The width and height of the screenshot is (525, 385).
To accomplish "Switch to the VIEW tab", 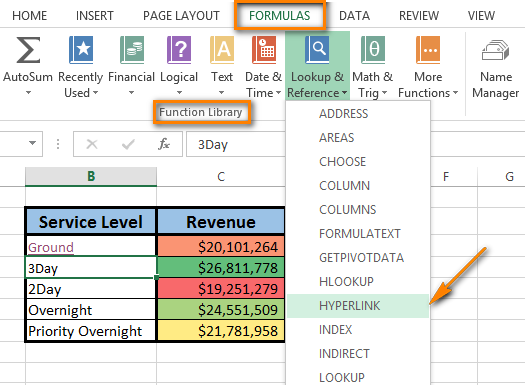I will click(481, 16).
